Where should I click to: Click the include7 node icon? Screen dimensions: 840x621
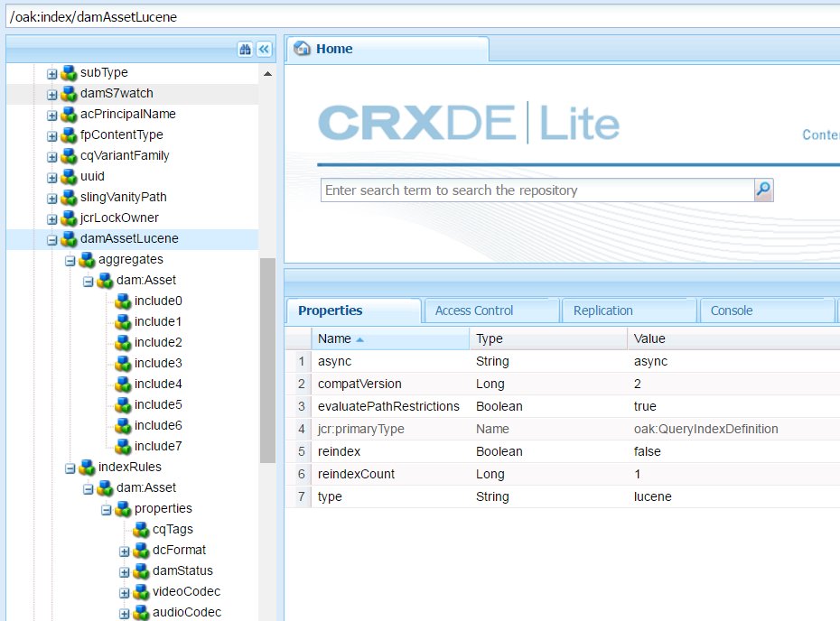point(123,447)
